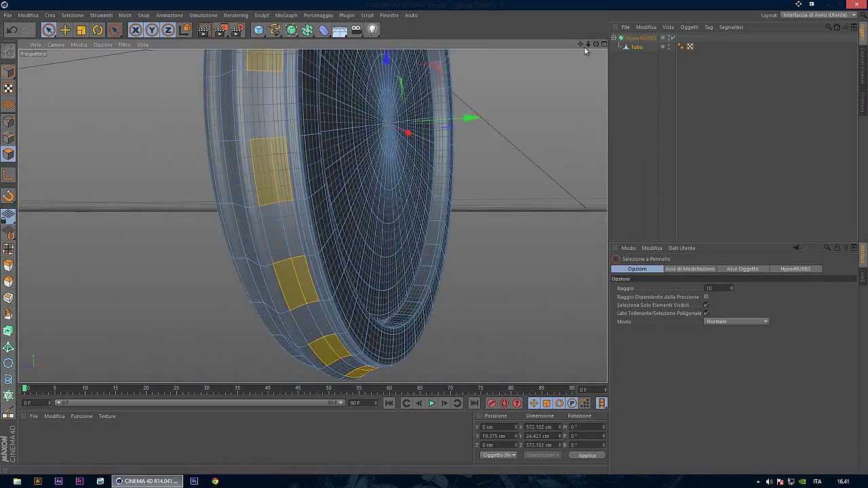Click the record active objects button
The image size is (868, 488).
point(492,403)
